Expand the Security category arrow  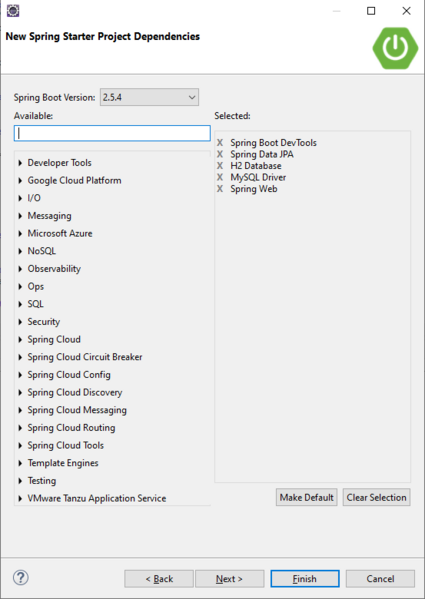[x=20, y=322]
